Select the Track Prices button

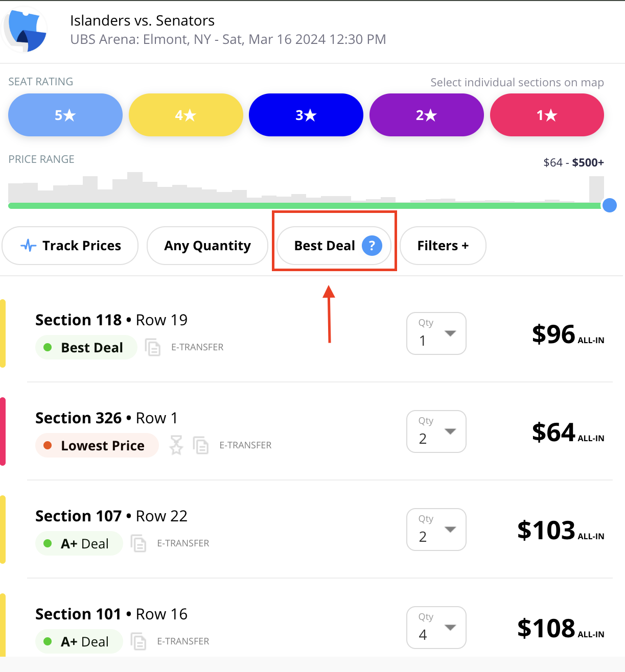coord(70,246)
